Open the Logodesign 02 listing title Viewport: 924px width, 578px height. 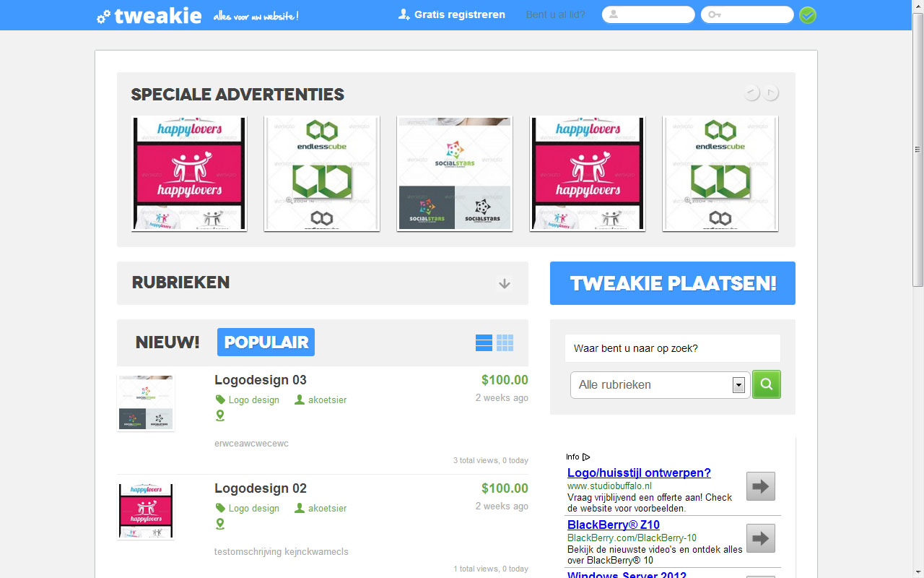tap(261, 488)
